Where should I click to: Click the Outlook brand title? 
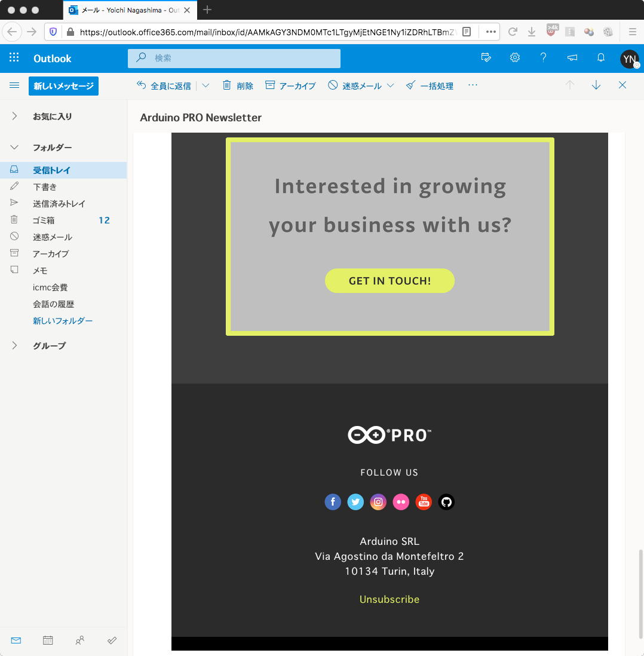[x=53, y=58]
